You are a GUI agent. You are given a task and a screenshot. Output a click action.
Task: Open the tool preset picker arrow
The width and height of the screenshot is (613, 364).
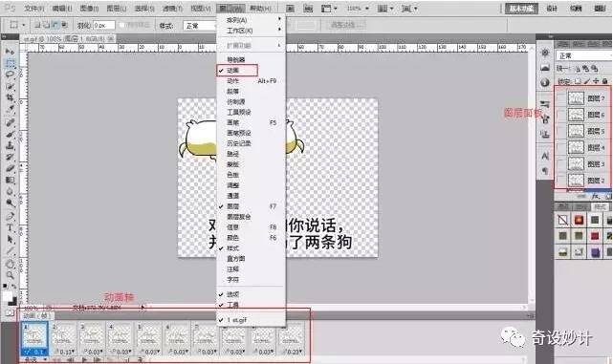(x=24, y=25)
